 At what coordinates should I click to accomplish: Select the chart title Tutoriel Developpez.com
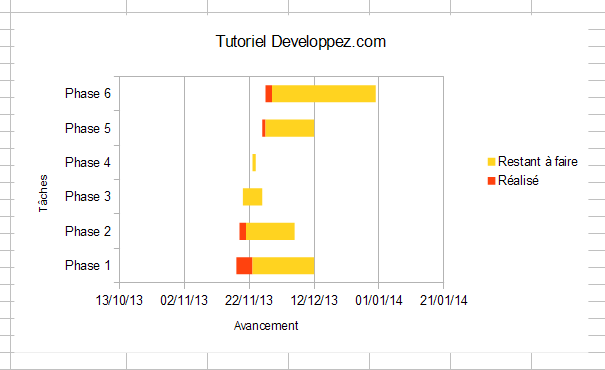[301, 42]
